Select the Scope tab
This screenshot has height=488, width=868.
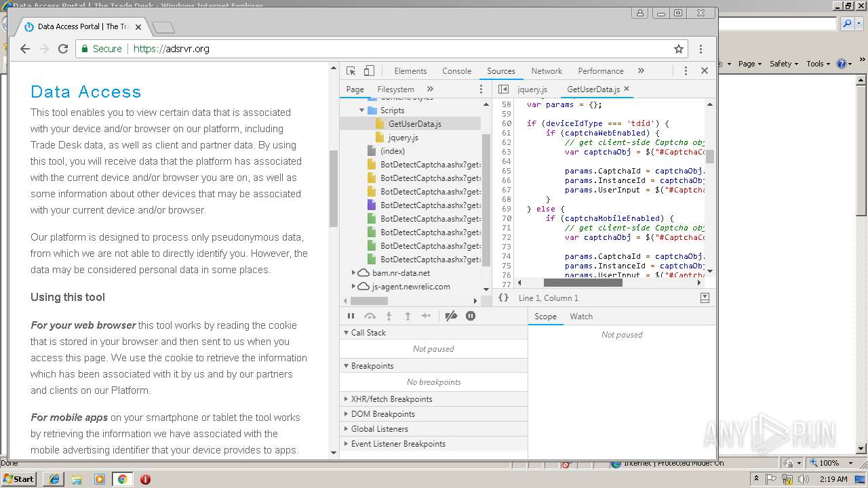[545, 317]
